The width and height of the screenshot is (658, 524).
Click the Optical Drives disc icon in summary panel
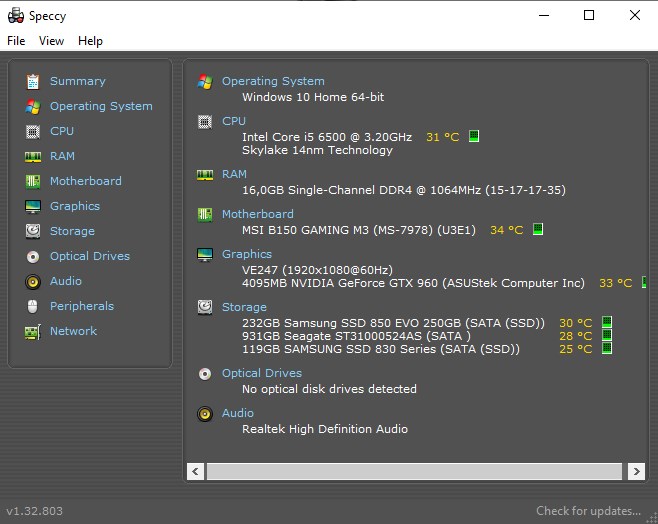205,374
